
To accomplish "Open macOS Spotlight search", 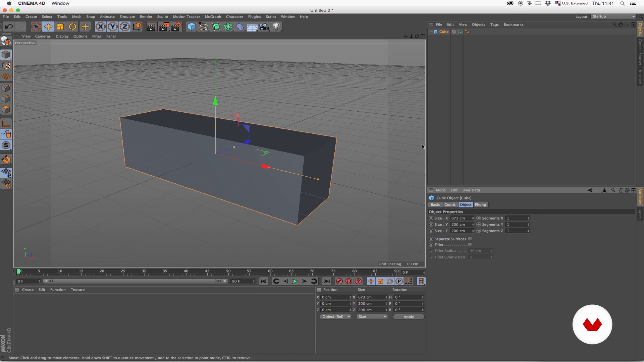I will (x=623, y=3).
